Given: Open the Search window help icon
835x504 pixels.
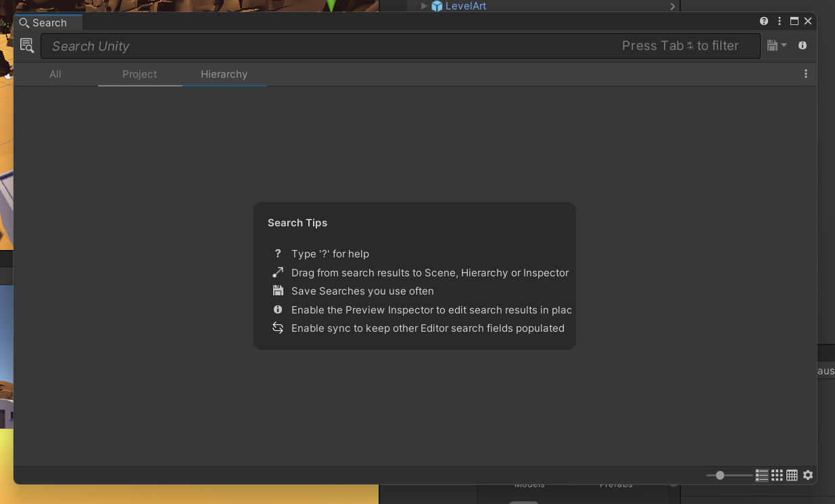Looking at the screenshot, I should coord(764,22).
